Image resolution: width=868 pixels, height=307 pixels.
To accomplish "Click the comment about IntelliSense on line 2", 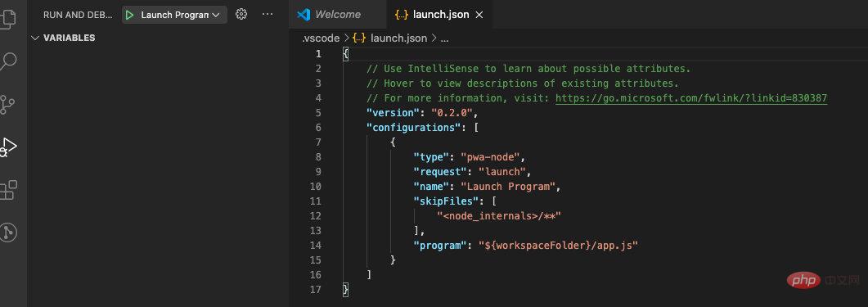I will point(528,69).
